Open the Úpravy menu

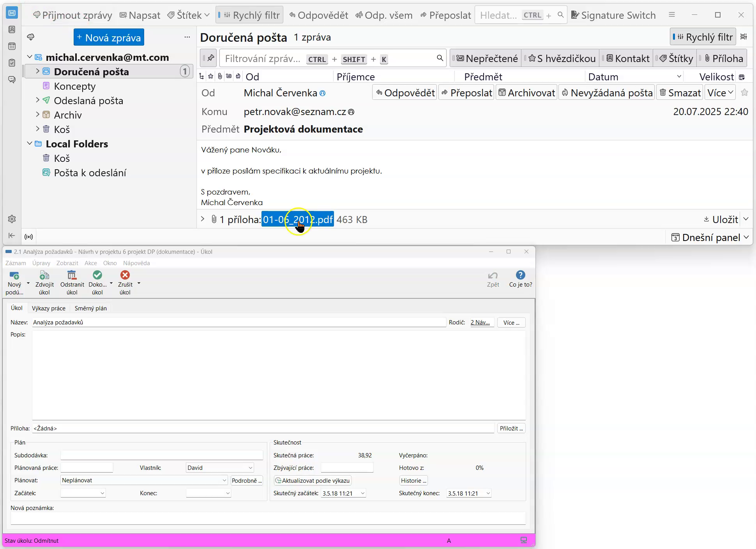tap(41, 263)
